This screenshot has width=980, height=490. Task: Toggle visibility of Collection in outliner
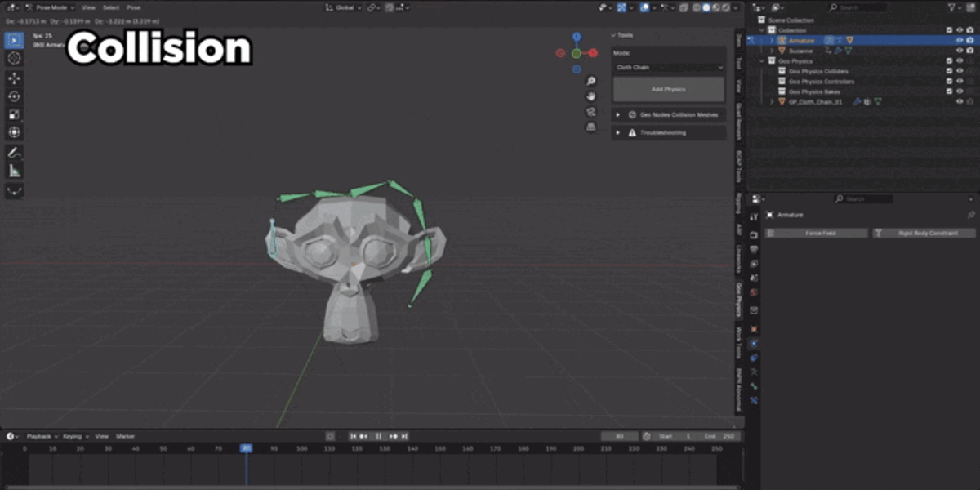pyautogui.click(x=960, y=30)
